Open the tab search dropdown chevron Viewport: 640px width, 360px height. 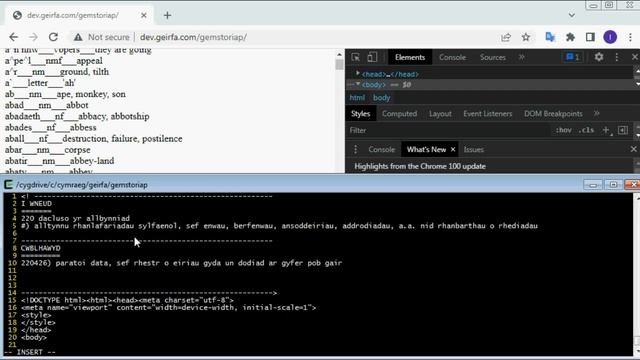pyautogui.click(x=572, y=16)
